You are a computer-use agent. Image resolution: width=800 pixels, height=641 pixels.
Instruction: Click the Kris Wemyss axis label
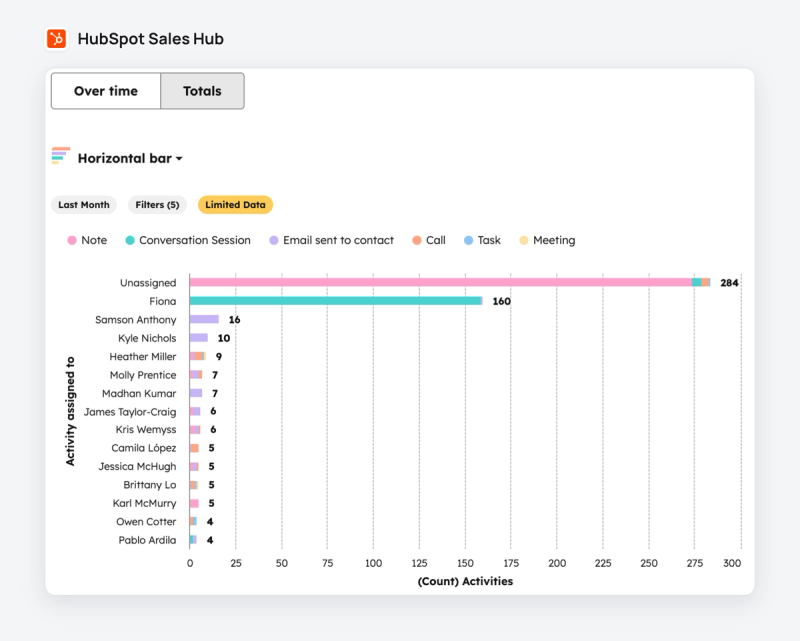pos(146,429)
